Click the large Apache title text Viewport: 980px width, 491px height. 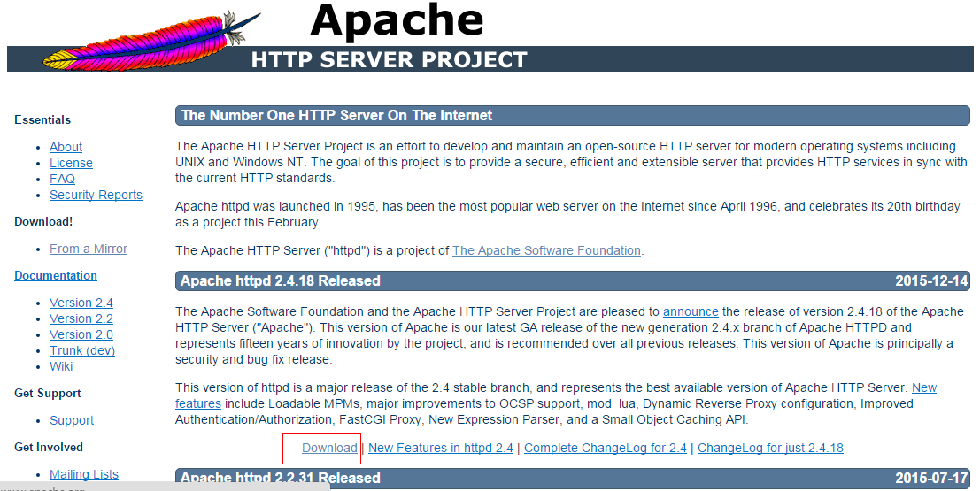tap(397, 20)
